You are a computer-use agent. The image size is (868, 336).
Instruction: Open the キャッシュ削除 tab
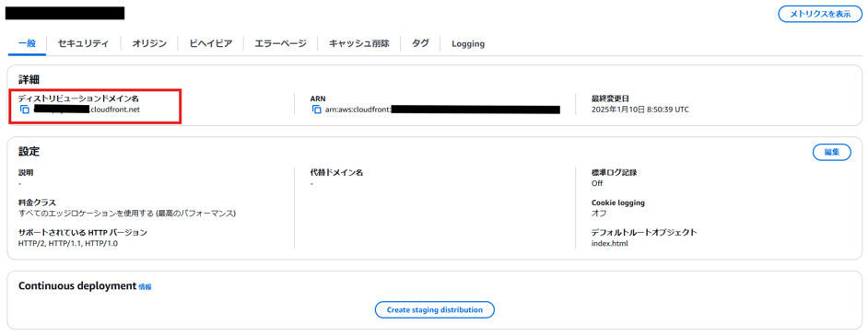point(358,43)
